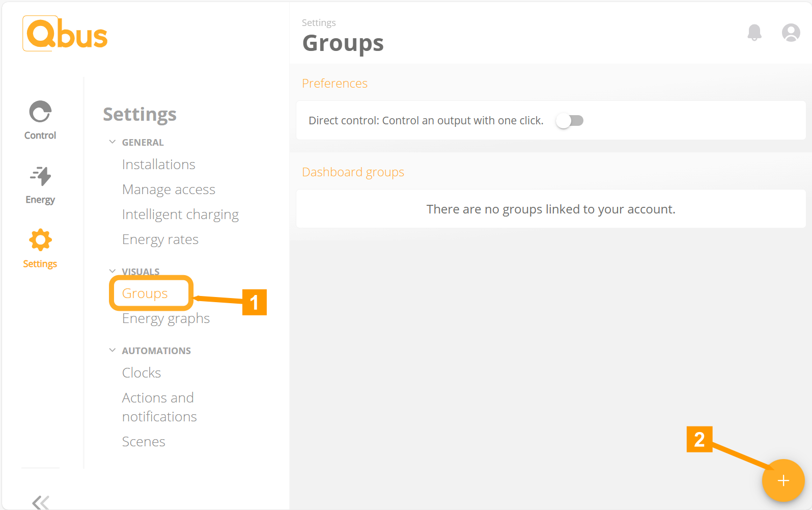This screenshot has width=812, height=510.
Task: Open Manage access settings
Action: (169, 190)
